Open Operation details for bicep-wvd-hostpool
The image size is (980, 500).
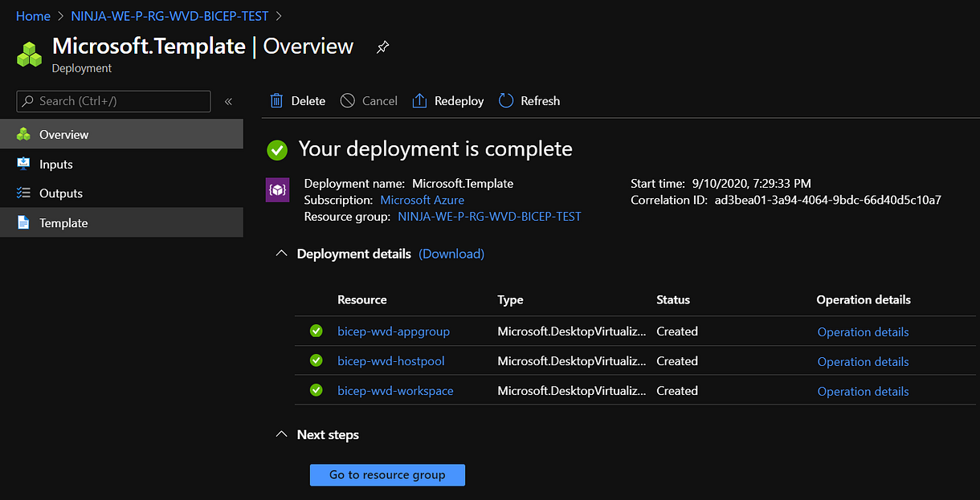pyautogui.click(x=864, y=362)
